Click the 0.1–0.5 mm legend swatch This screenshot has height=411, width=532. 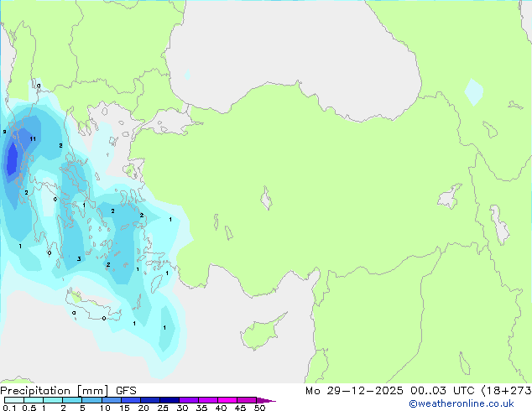click(14, 400)
